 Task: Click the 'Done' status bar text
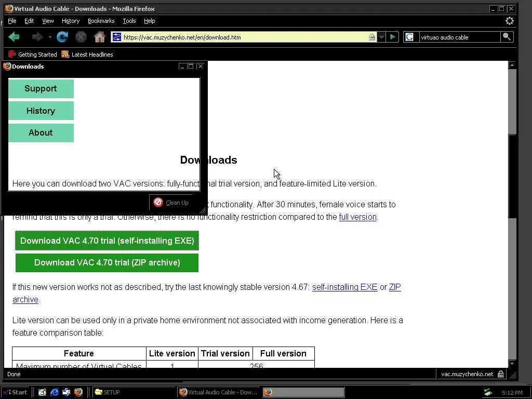14,374
